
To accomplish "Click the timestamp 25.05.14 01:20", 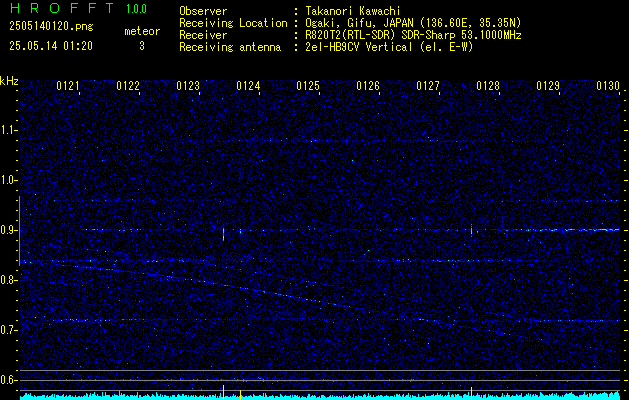I will click(51, 46).
